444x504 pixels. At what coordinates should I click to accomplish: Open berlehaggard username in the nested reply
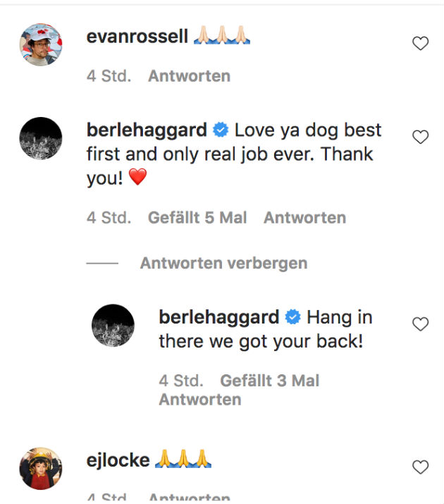(219, 317)
